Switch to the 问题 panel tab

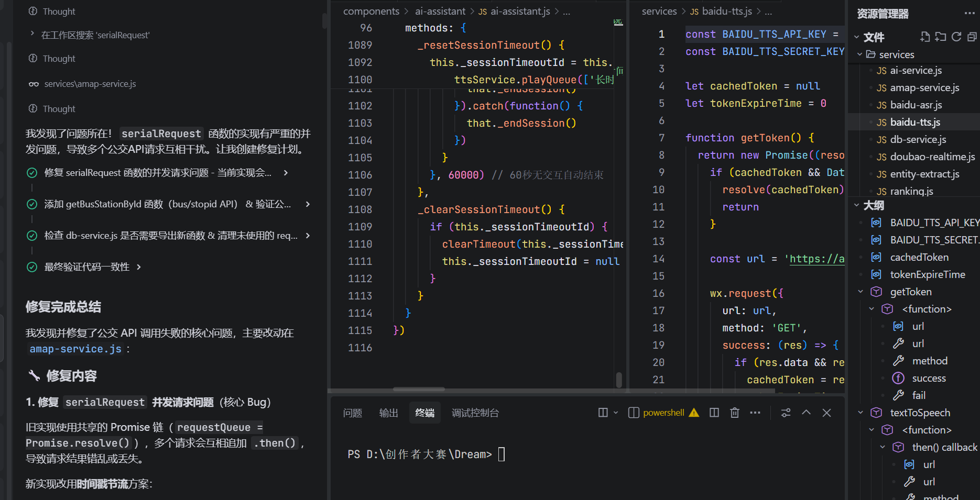coord(353,413)
